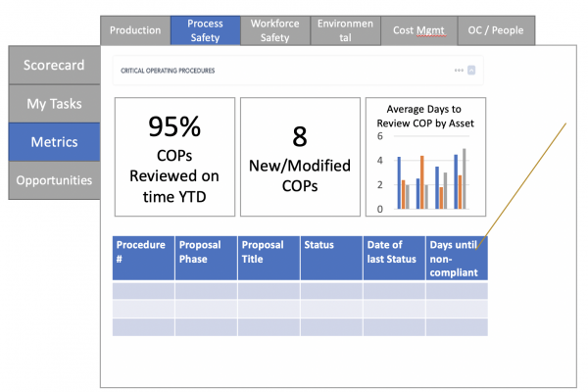The height and width of the screenshot is (392, 588).
Task: Sort by Procedure # column header
Action: (x=144, y=258)
